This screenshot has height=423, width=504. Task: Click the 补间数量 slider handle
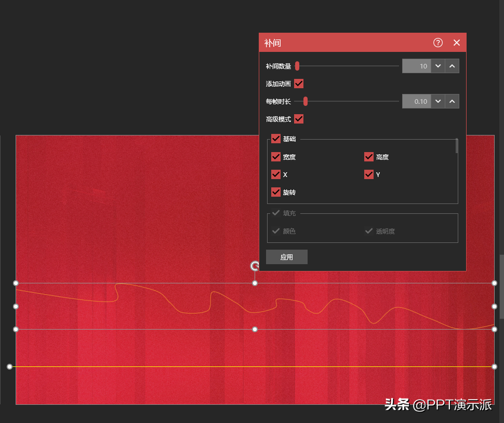pos(297,66)
